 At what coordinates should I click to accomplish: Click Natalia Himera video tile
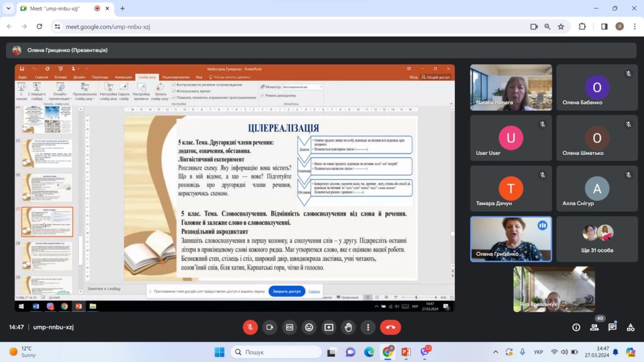[x=511, y=87]
